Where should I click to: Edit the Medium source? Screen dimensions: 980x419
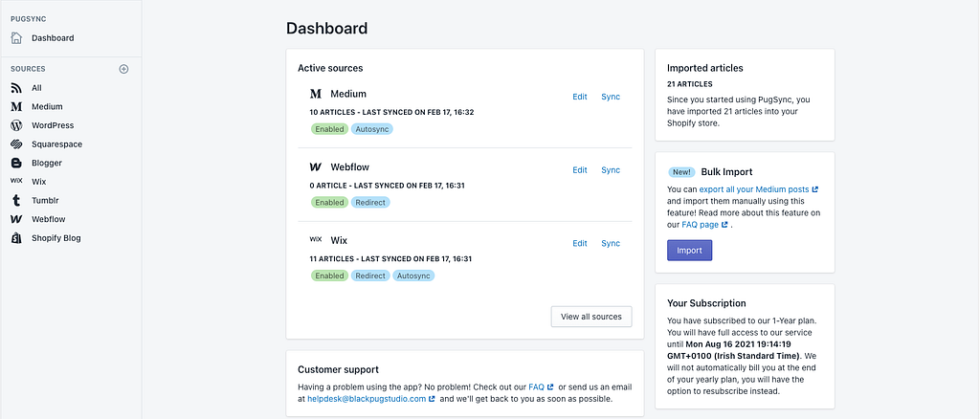point(580,97)
